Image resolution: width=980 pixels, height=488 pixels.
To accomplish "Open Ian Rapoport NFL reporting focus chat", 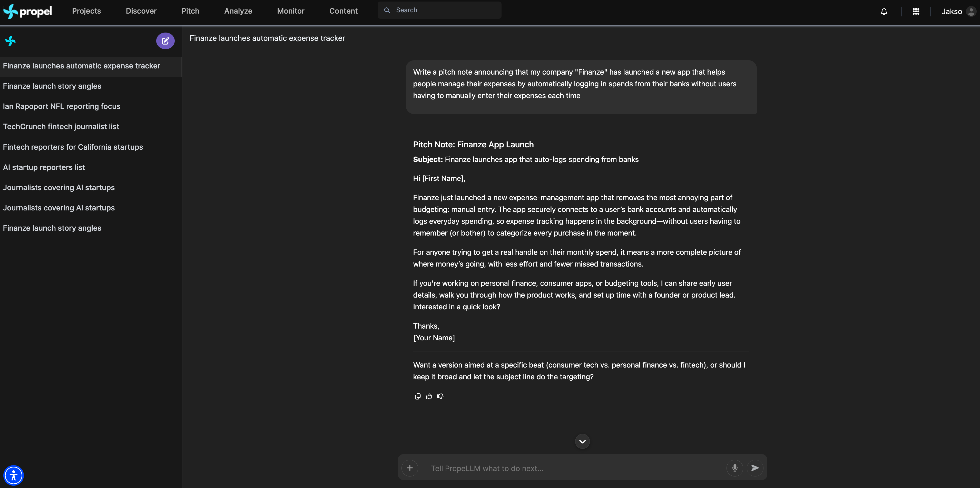I will (x=62, y=106).
